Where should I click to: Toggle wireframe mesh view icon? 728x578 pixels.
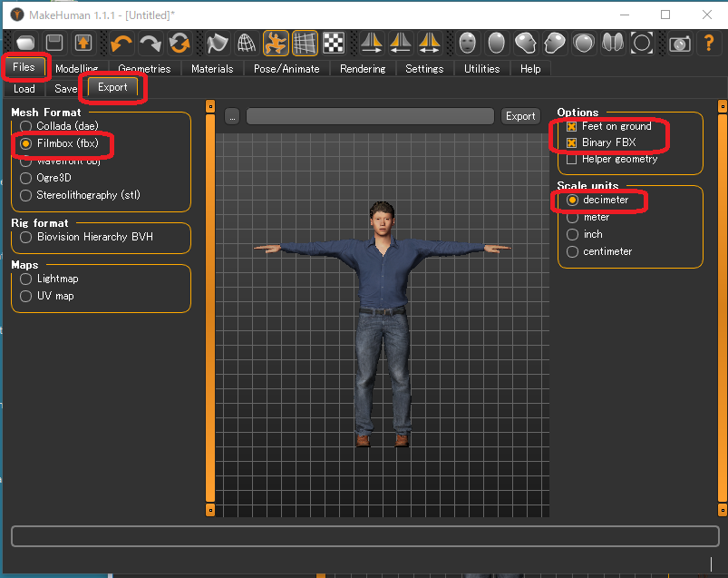[246, 43]
